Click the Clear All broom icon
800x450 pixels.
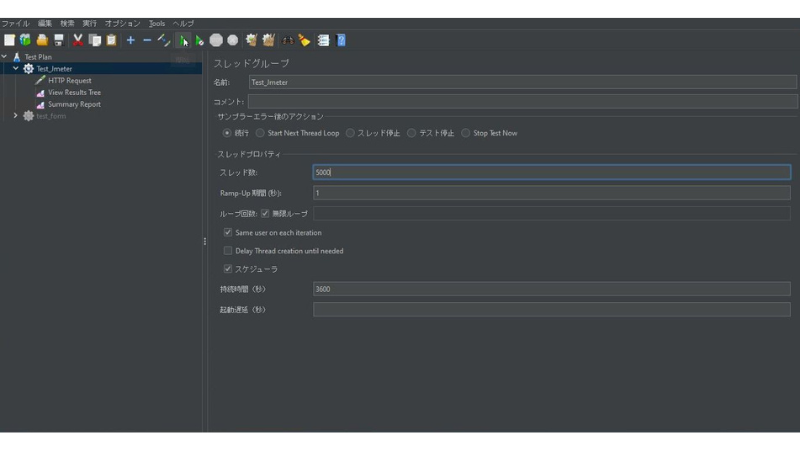coord(268,40)
